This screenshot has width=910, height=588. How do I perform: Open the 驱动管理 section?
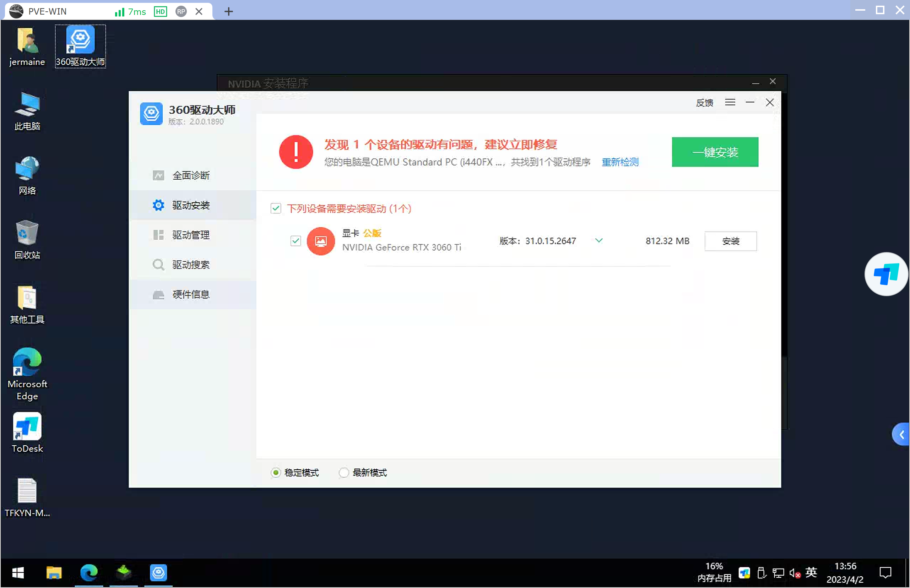click(x=193, y=235)
